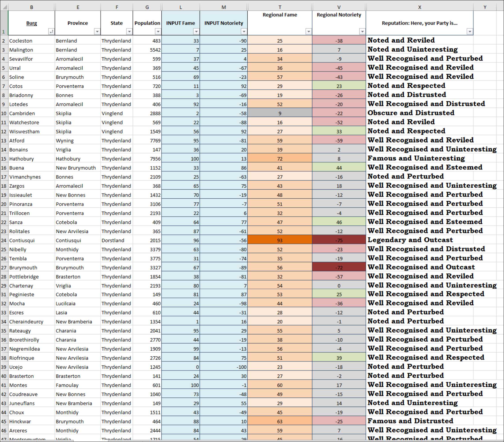Screen dimensions: 504x442
Task: Open the INPUT Notoriety filter dropdown
Action: tap(244, 32)
